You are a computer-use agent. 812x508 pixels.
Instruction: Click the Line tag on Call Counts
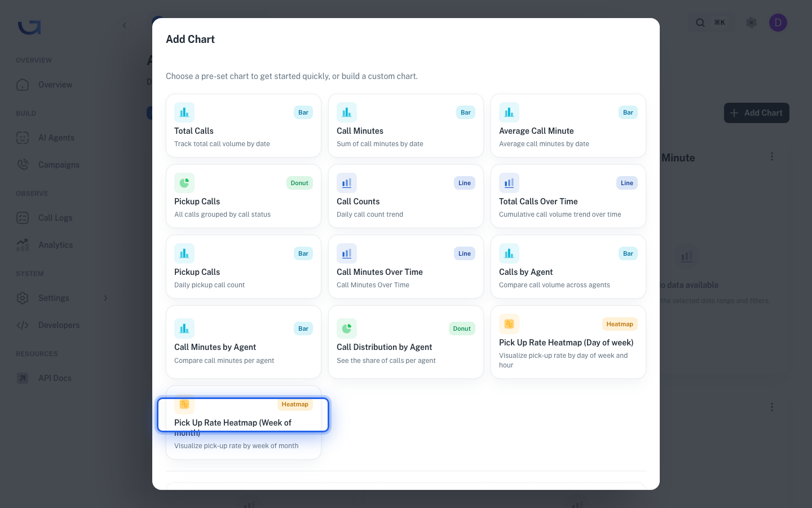click(x=465, y=183)
